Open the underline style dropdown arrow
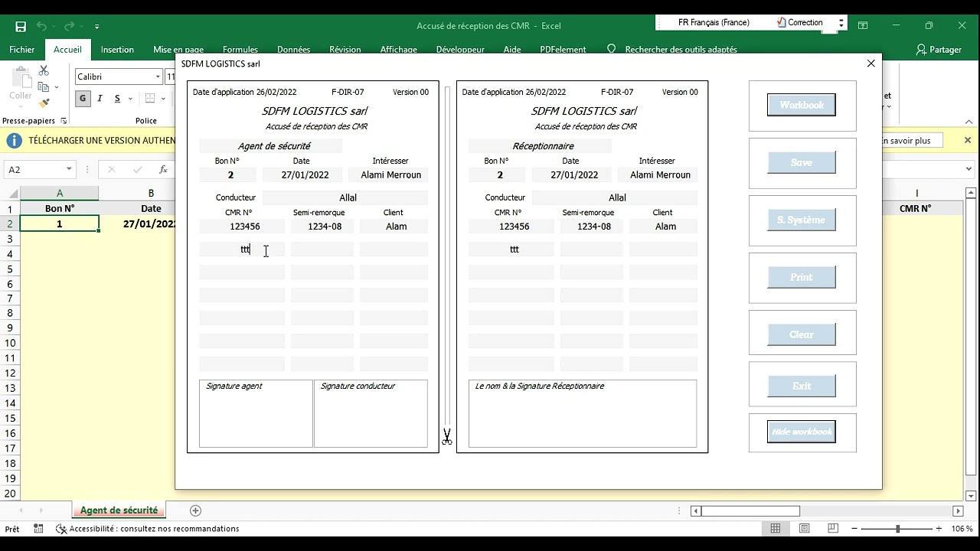Screen dimensions: 980x551 pos(130,99)
